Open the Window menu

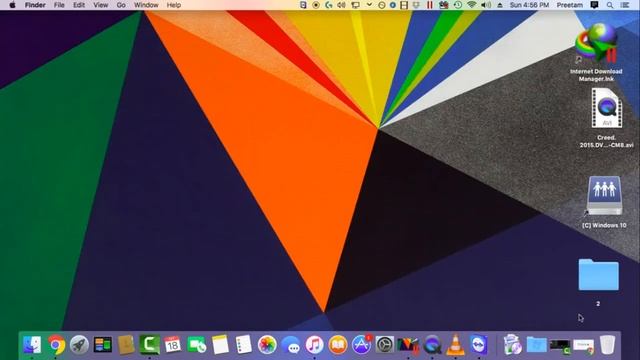pos(146,5)
